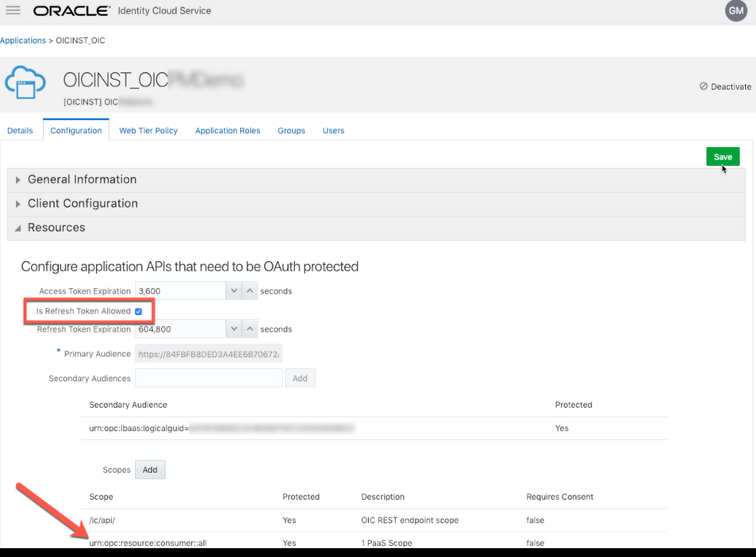Click the OICINST_OIC application title
This screenshot has width=756, height=557.
pos(116,80)
